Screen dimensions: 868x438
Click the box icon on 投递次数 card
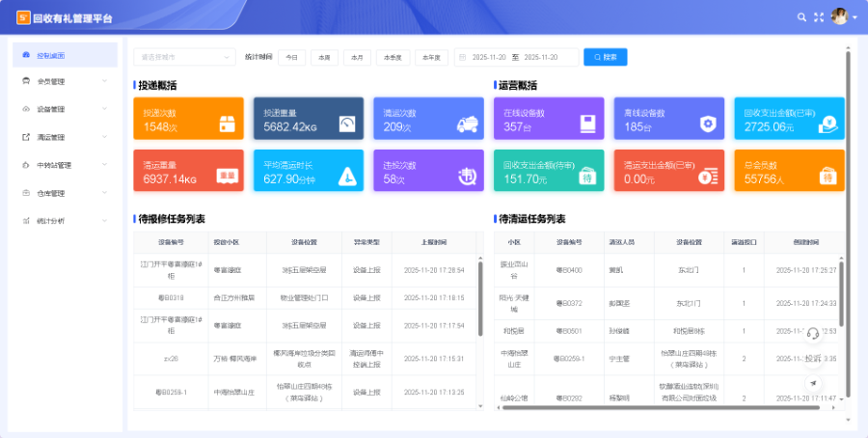point(228,124)
